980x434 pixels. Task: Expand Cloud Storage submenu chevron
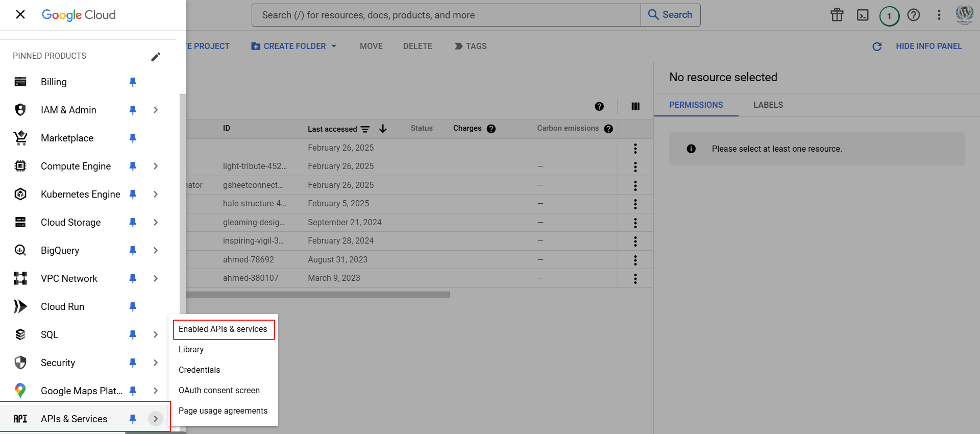(x=156, y=222)
